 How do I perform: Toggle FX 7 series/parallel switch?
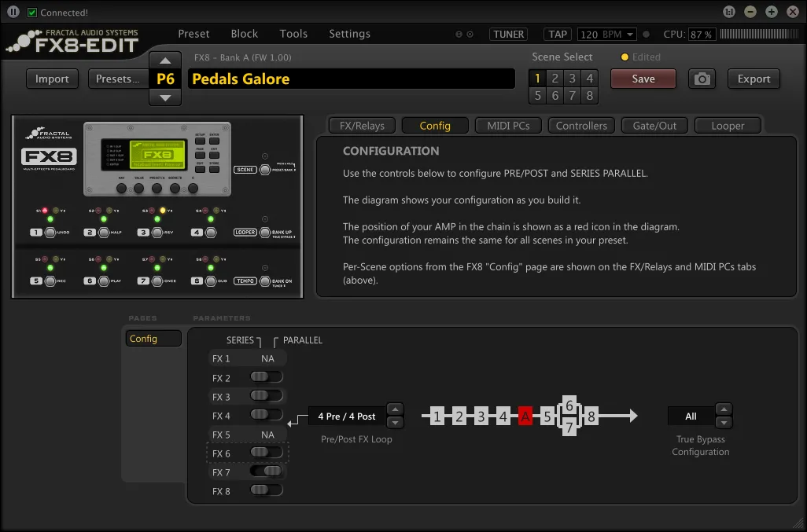(266, 471)
